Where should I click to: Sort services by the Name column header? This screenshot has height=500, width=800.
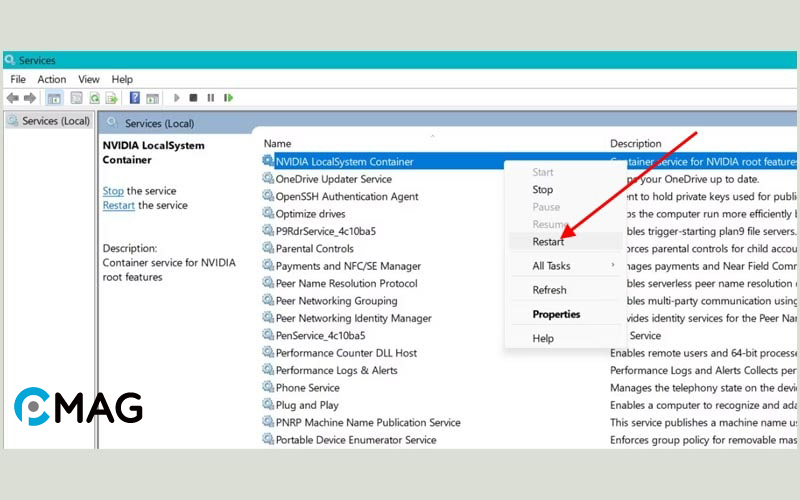(278, 144)
